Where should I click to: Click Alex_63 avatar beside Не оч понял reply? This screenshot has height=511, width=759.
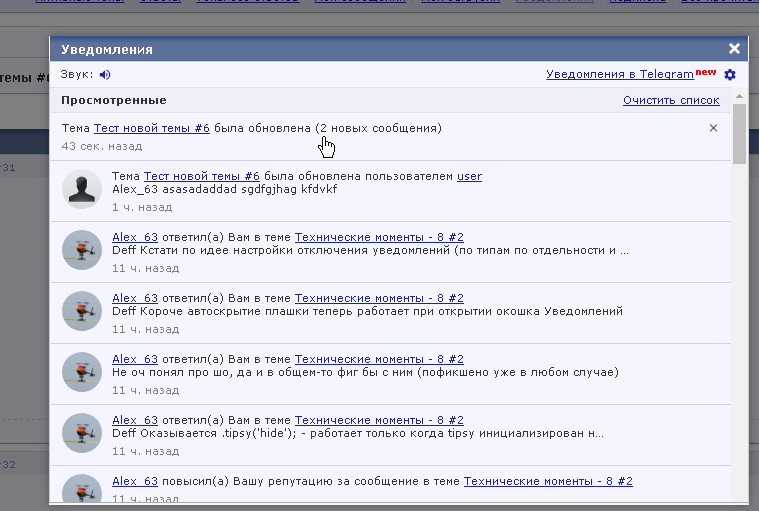[x=82, y=371]
